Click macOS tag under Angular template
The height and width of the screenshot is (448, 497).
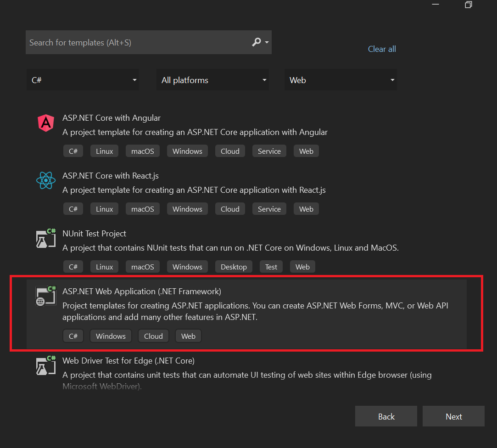[143, 151]
